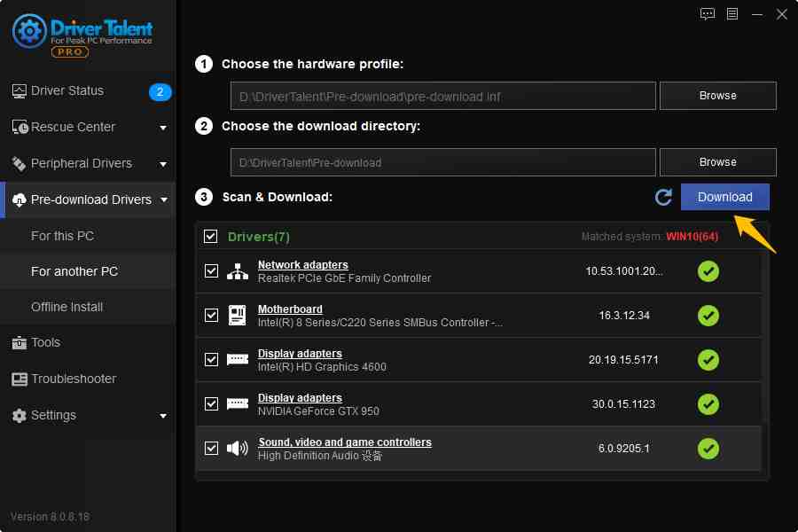Click the speaker icon for Sound controllers
Screen dimensions: 798x532
point(238,449)
